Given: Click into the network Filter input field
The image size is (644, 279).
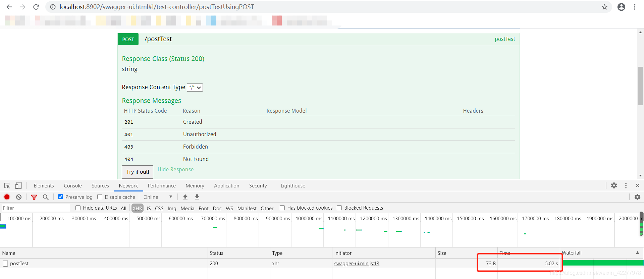Looking at the screenshot, I should 36,208.
